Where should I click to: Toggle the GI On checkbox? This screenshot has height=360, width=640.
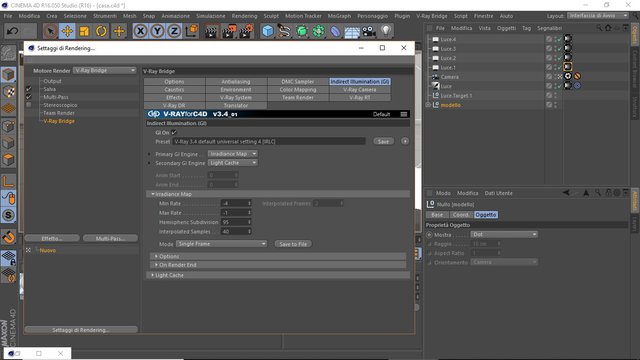point(174,132)
